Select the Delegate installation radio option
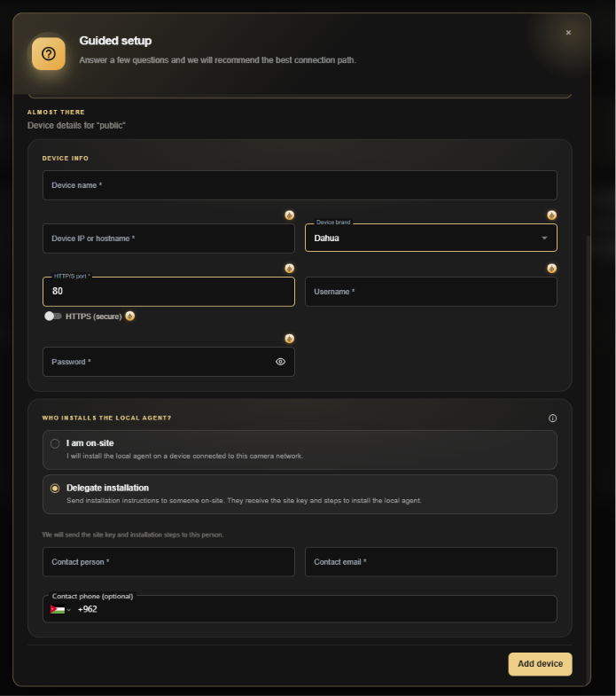This screenshot has height=696, width=616. pyautogui.click(x=55, y=489)
